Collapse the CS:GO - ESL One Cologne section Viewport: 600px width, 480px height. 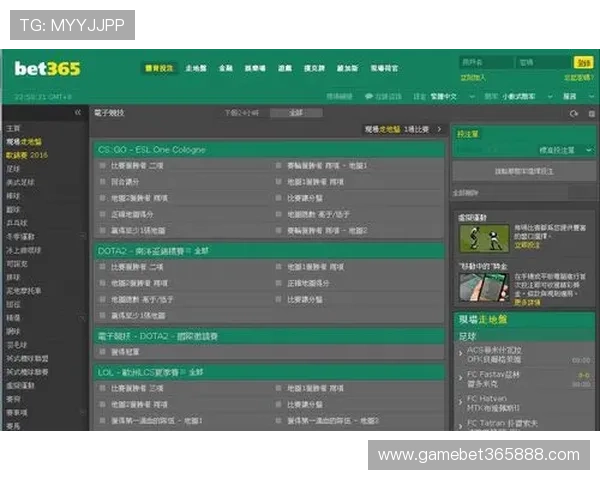point(269,149)
